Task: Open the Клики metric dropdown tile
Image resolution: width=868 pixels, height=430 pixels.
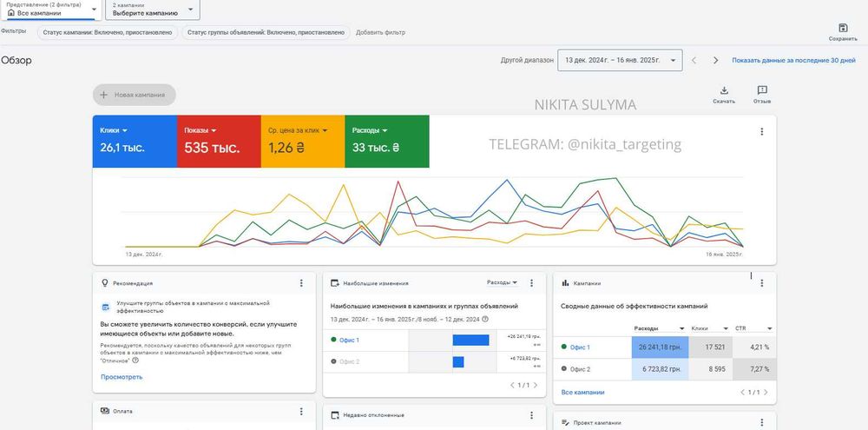Action: click(x=135, y=142)
